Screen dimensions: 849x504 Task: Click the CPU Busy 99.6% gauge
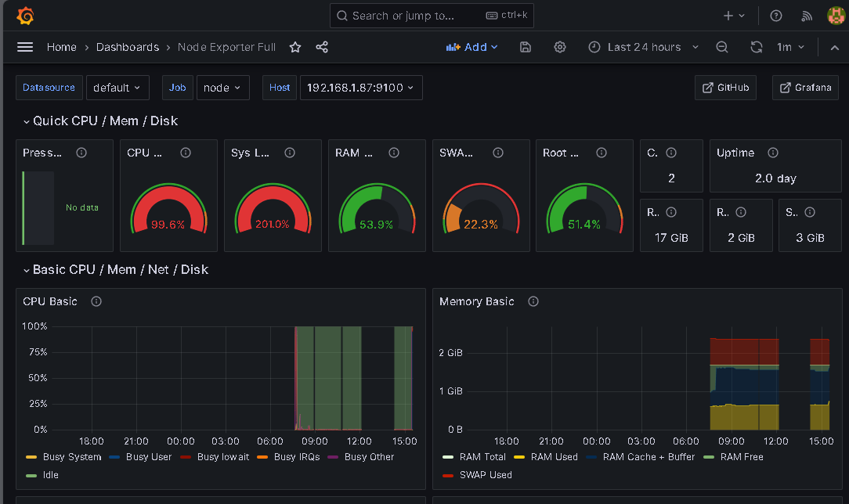pos(168,209)
